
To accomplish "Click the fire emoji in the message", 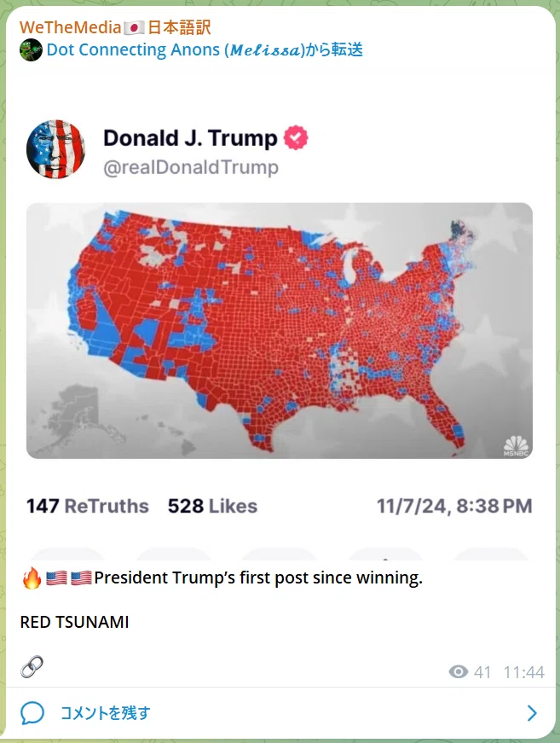I will pos(32,578).
